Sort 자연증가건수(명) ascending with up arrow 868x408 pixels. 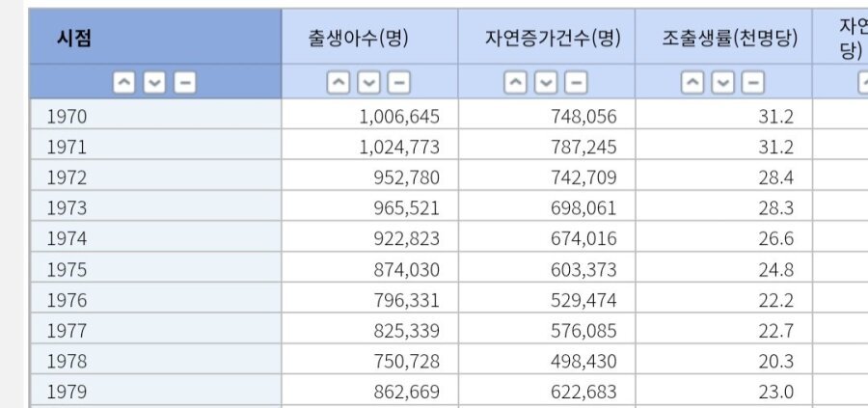coord(515,83)
